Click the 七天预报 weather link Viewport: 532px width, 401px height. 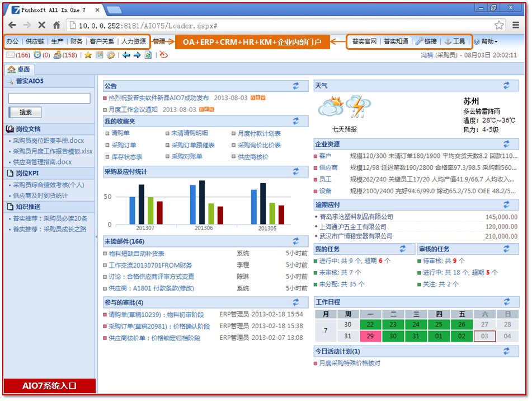click(x=345, y=129)
